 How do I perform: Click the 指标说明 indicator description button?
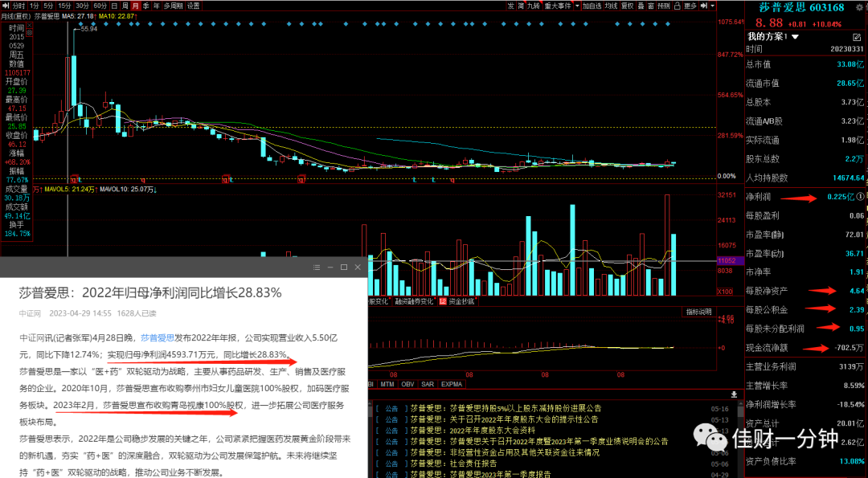[x=699, y=312]
